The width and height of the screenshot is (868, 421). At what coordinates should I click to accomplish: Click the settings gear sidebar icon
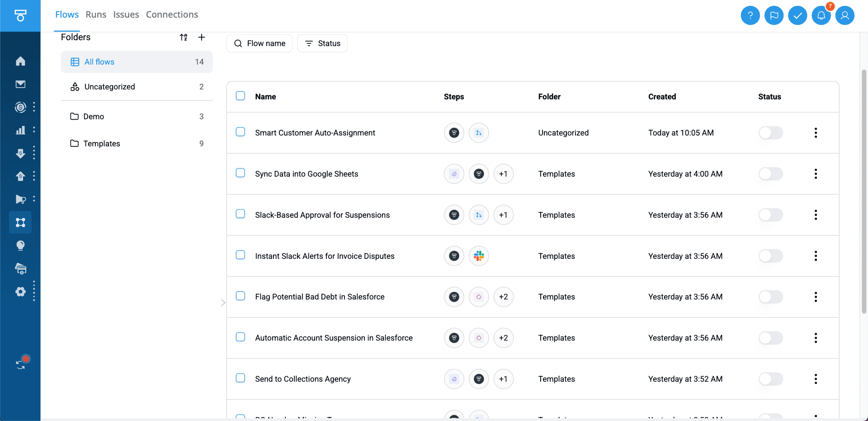click(x=20, y=292)
